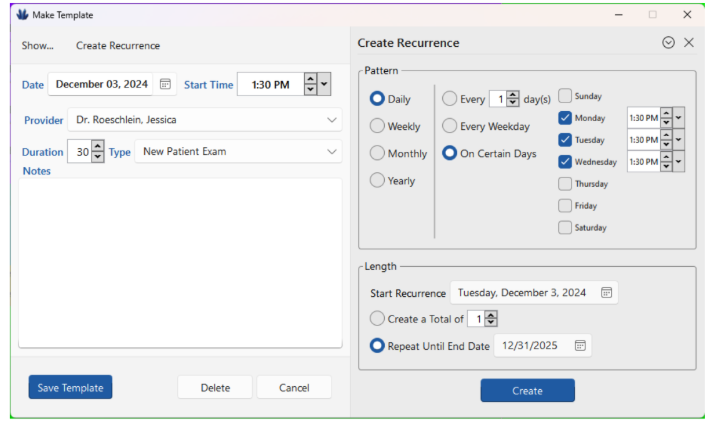The height and width of the screenshot is (426, 718).
Task: Click Create Recurrence menu item
Action: [118, 46]
